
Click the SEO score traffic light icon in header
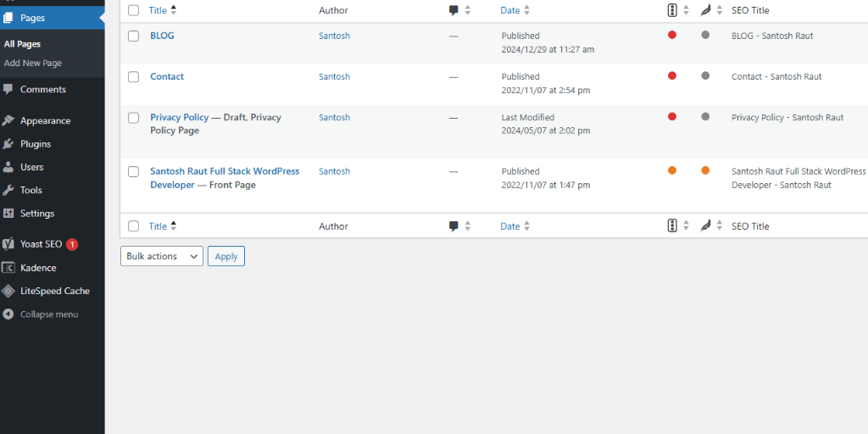672,10
